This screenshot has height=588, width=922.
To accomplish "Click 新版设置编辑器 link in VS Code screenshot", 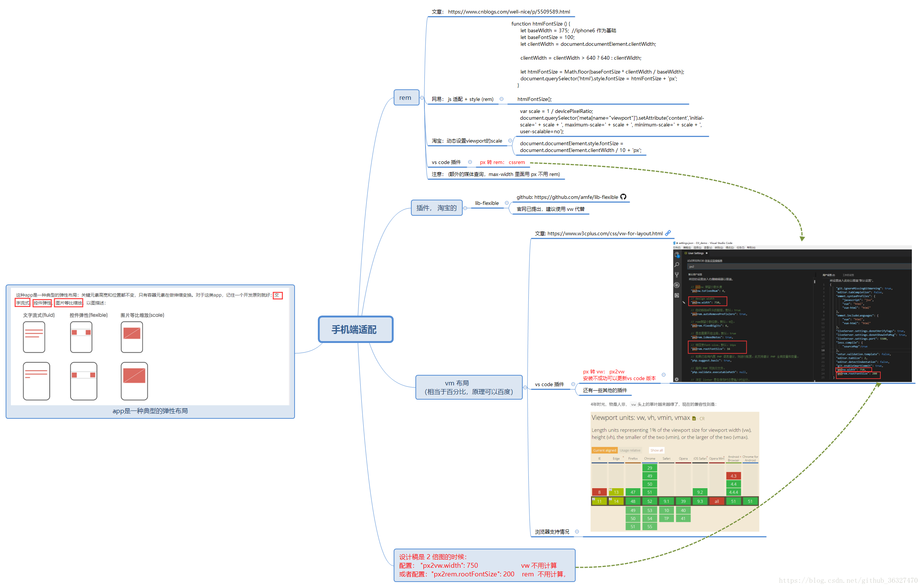I will 714,261.
